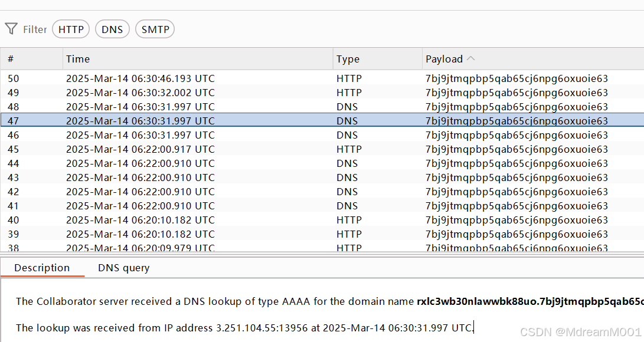
Task: Sort interactions by the Type column
Action: coord(348,59)
